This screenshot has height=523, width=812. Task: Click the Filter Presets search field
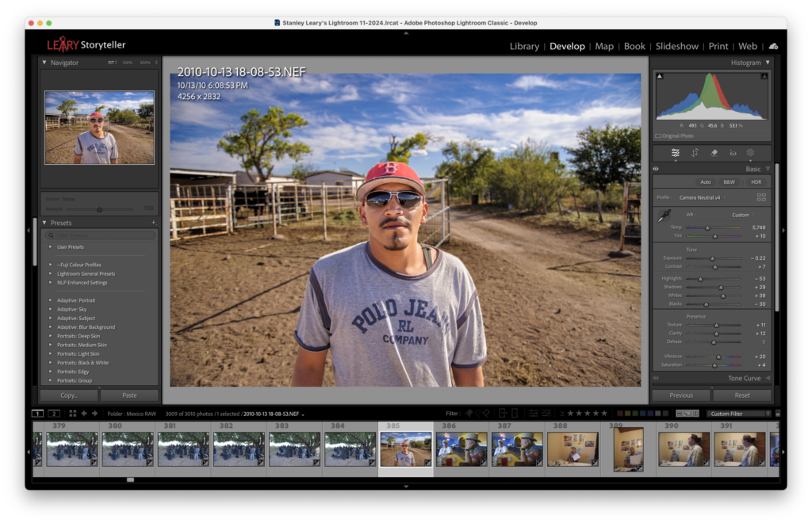tap(101, 235)
